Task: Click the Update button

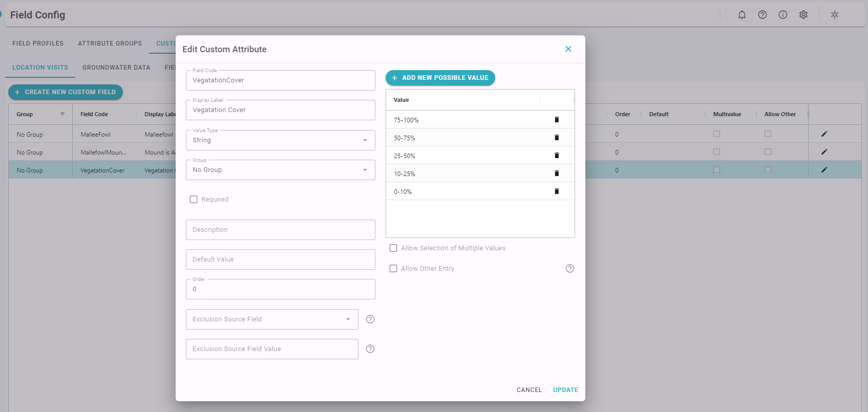Action: tap(565, 390)
